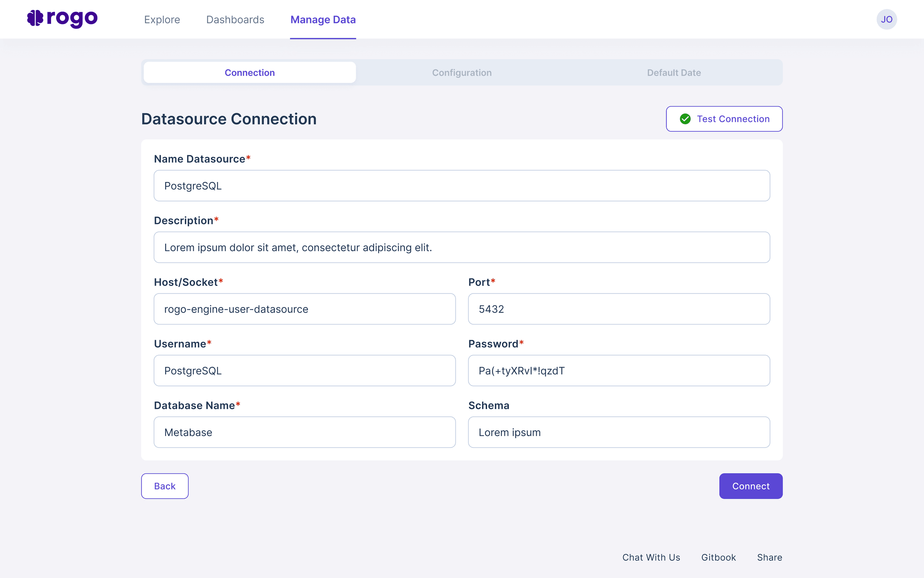The height and width of the screenshot is (578, 924).
Task: Open the JO user avatar menu
Action: pyautogui.click(x=886, y=20)
